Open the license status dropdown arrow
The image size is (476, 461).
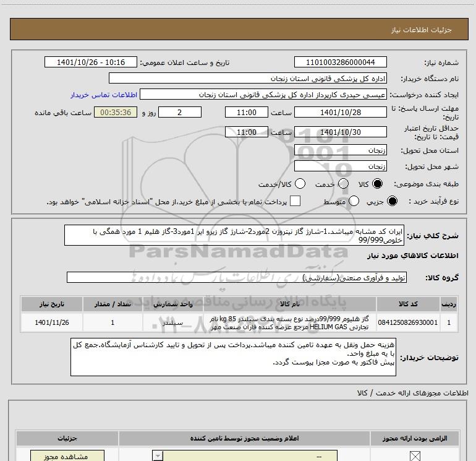pyautogui.click(x=158, y=456)
